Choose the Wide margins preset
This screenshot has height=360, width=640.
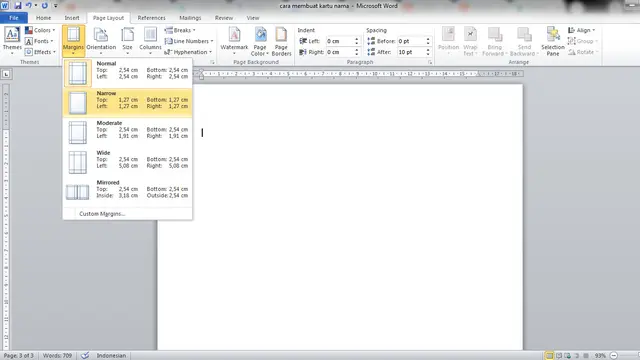(x=127, y=162)
